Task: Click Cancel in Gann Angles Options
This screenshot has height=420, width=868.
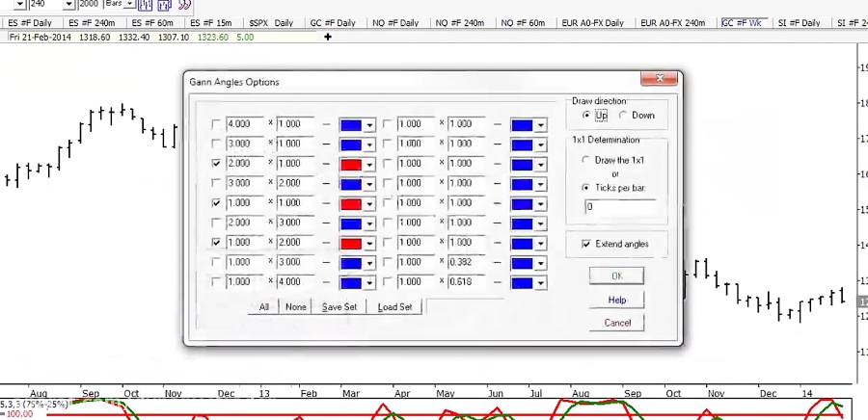Action: [616, 324]
